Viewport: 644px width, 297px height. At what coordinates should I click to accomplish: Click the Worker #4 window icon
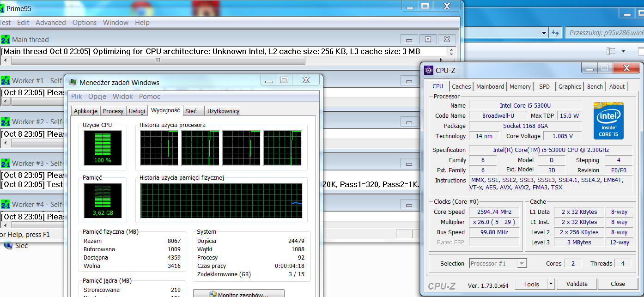[6, 205]
